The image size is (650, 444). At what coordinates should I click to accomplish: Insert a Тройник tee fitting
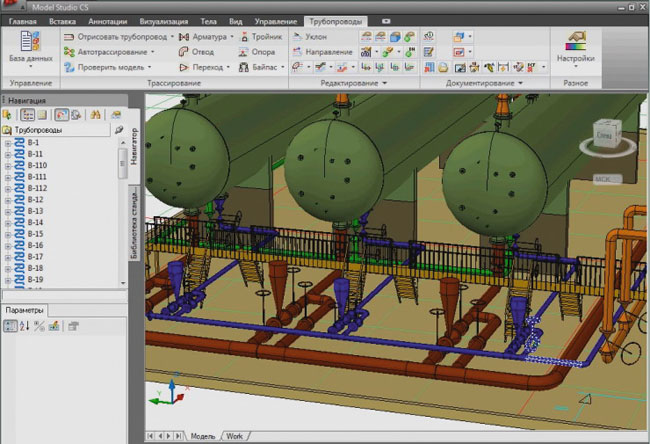coord(262,37)
